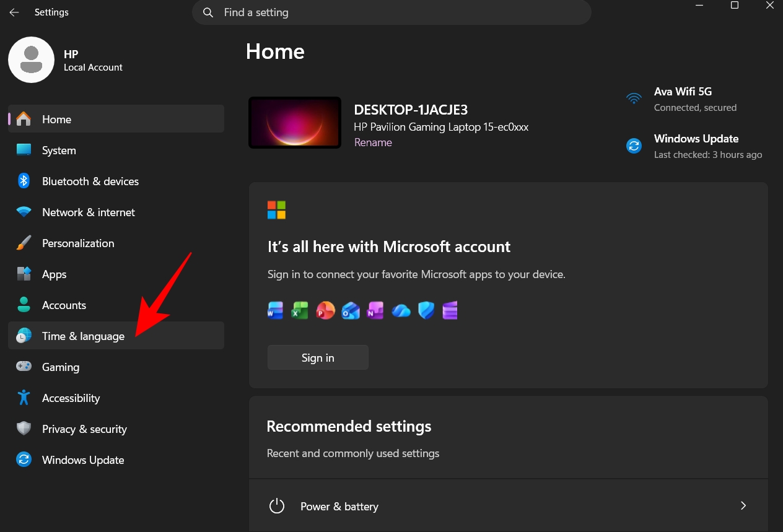Click the PowerPoint app icon
The image size is (783, 532).
325,310
